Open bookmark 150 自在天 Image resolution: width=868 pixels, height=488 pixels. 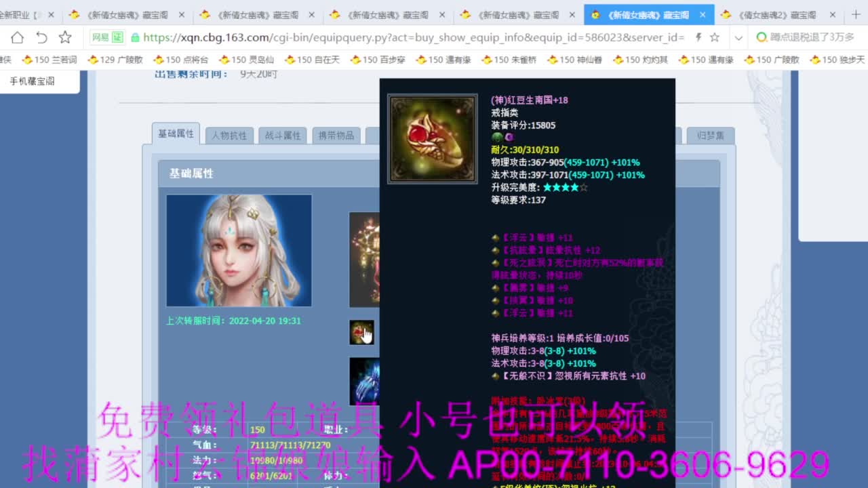[x=312, y=60]
